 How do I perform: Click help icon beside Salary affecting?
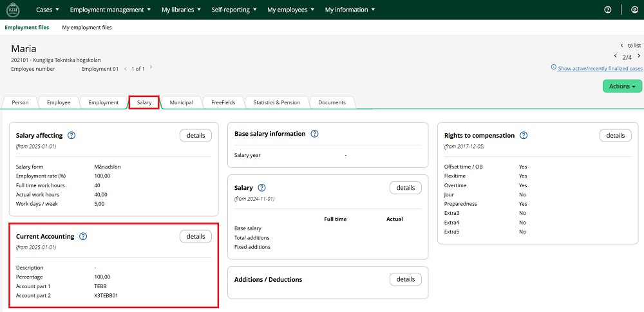pos(71,136)
